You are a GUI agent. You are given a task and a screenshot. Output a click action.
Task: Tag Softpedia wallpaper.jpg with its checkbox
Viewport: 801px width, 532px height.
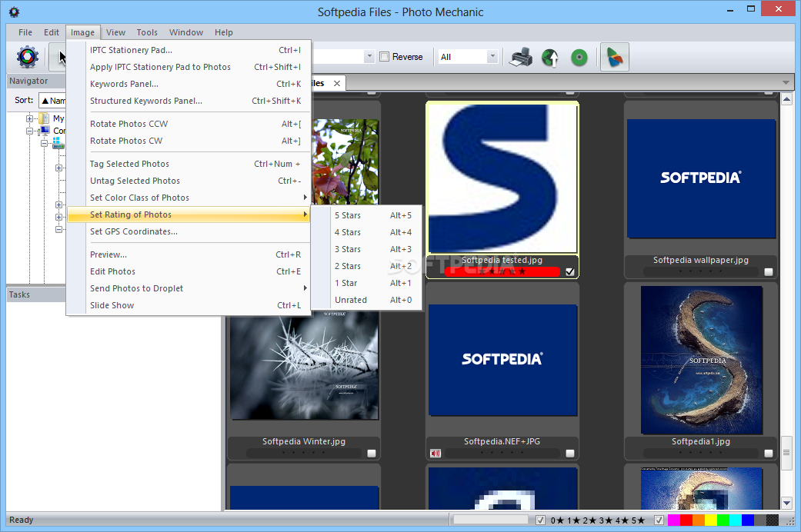point(769,272)
